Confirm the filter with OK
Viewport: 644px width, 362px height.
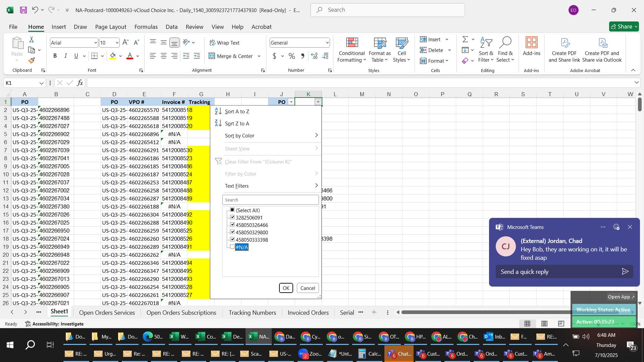tap(286, 288)
